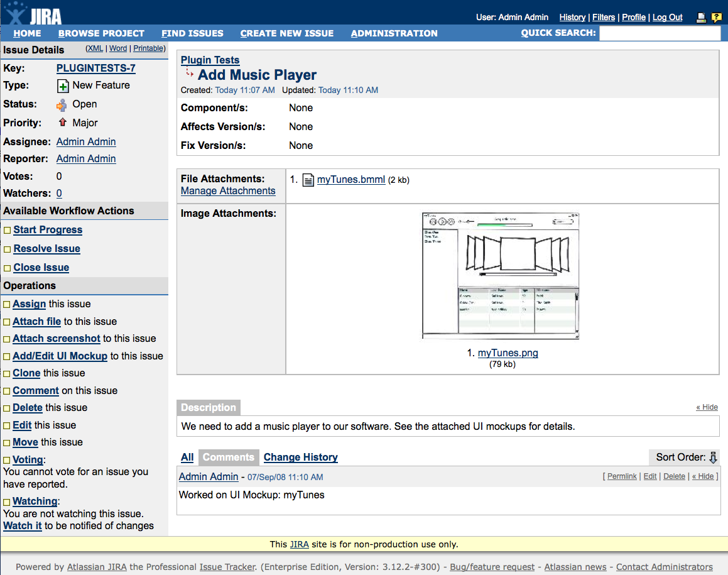Viewport: 728px width, 575px height.
Task: Hide the Admin Admin comment
Action: (703, 476)
